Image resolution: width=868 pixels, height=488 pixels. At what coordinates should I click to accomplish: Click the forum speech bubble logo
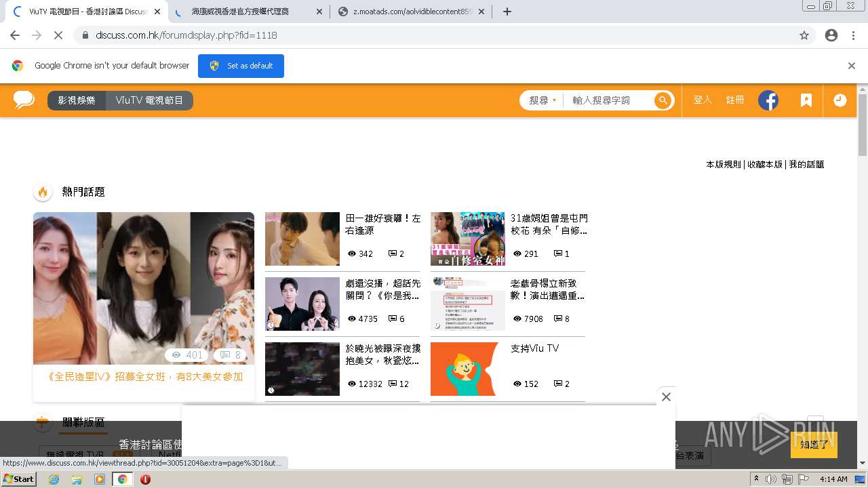tap(24, 100)
